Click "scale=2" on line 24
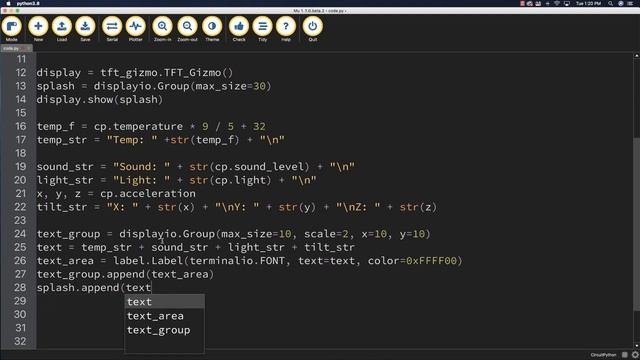Screen dimensions: 640x360 [x=327, y=234]
